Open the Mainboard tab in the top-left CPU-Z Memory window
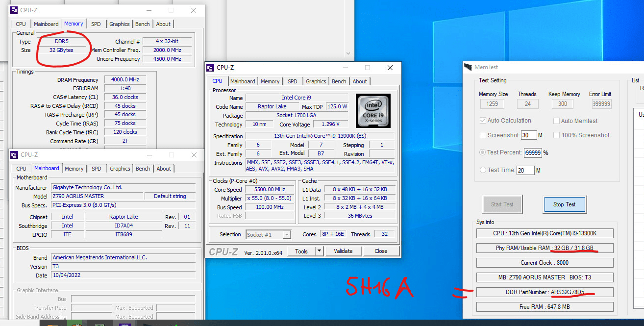 tap(46, 24)
